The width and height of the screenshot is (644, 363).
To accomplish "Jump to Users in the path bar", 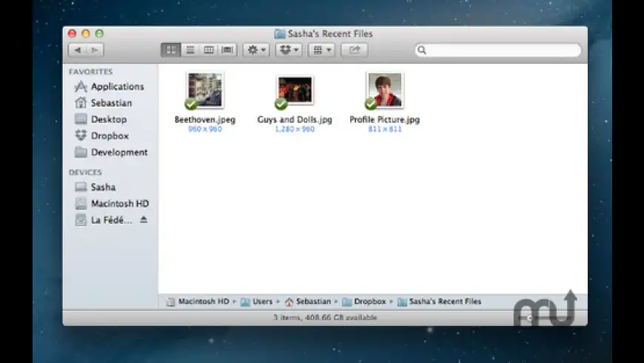I will pyautogui.click(x=262, y=302).
